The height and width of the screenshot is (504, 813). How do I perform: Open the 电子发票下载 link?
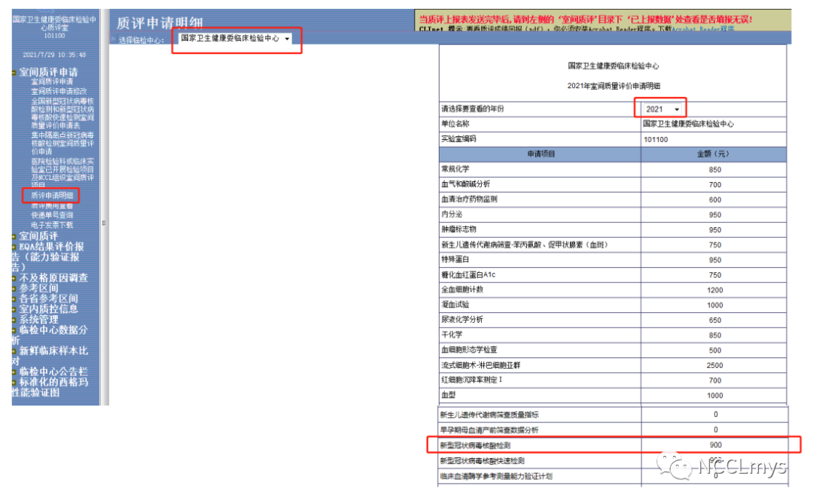[52, 225]
